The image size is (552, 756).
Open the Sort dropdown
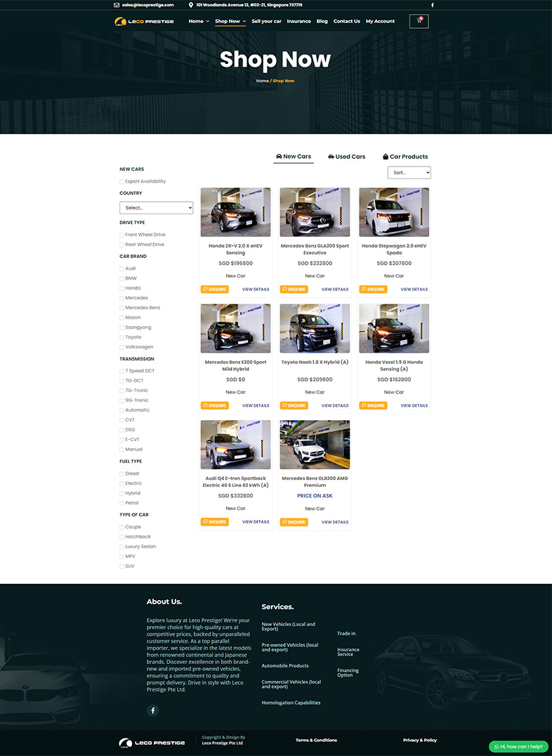coord(409,173)
